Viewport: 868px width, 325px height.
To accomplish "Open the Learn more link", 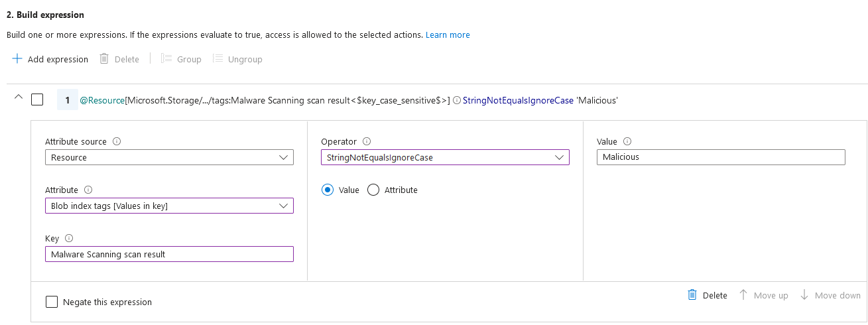I will coord(448,34).
